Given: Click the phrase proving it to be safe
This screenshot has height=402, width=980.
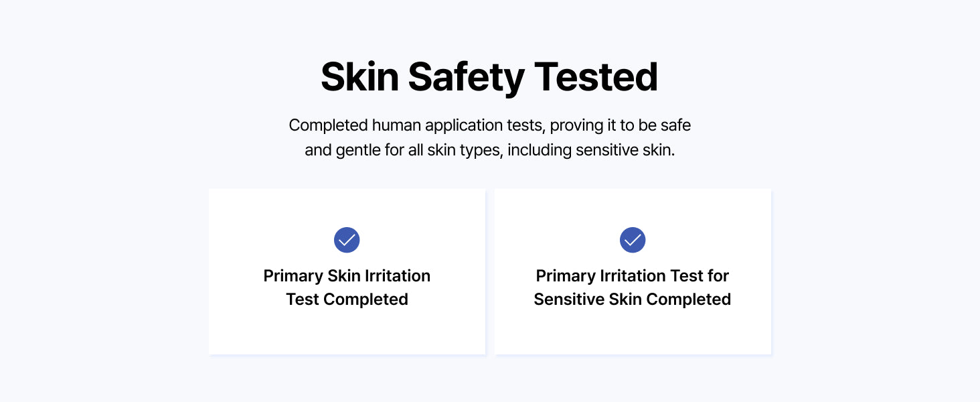Looking at the screenshot, I should pyautogui.click(x=621, y=125).
